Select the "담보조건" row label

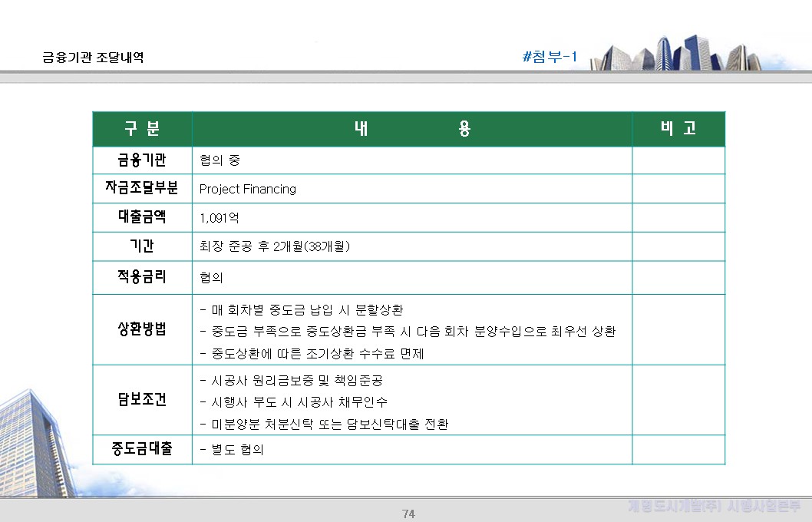142,400
